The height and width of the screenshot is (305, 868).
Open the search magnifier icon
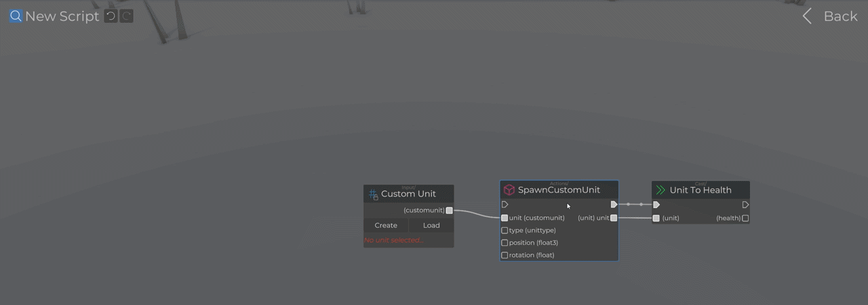[16, 16]
